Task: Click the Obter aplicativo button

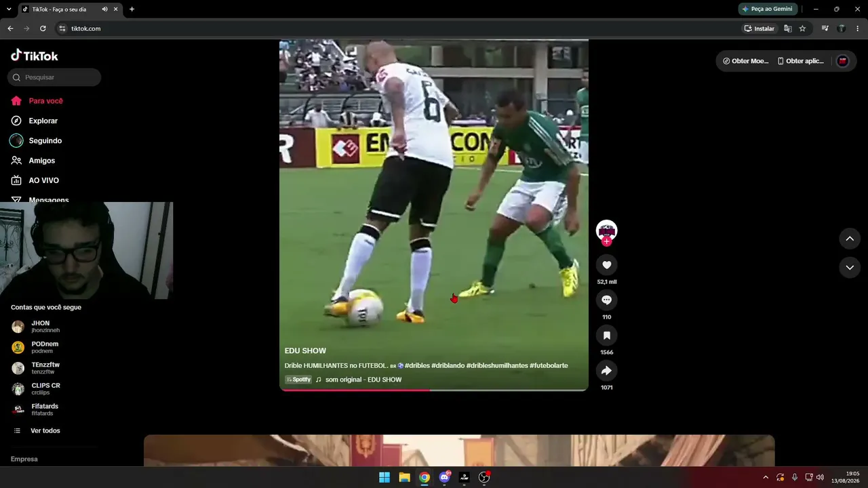Action: click(800, 61)
